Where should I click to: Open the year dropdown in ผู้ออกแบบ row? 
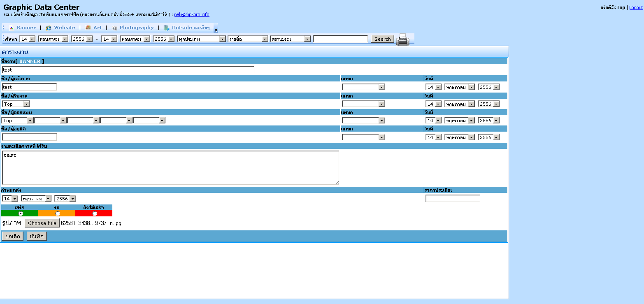coord(488,121)
